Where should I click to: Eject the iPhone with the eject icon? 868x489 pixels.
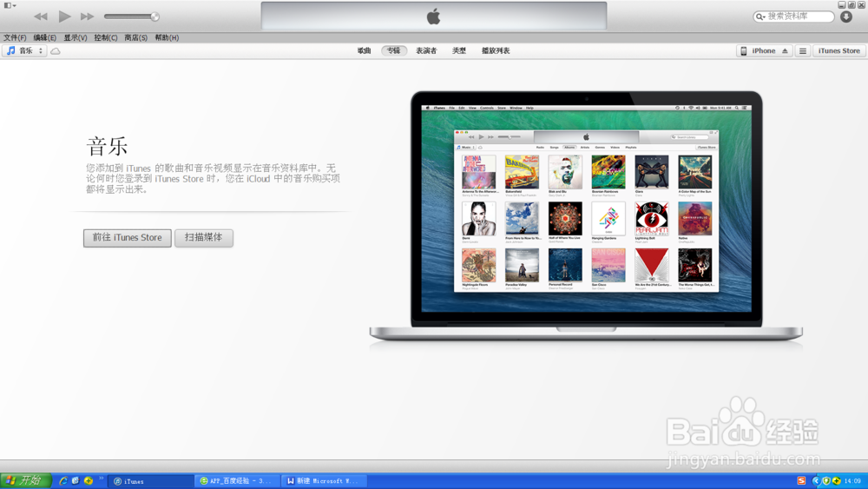pos(785,51)
